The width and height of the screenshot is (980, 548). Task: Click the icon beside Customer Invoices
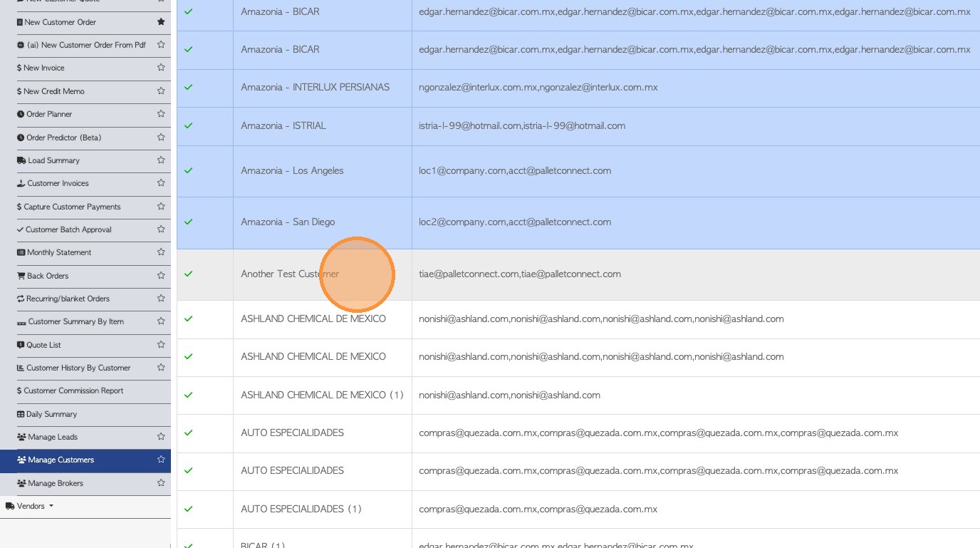[x=21, y=183]
